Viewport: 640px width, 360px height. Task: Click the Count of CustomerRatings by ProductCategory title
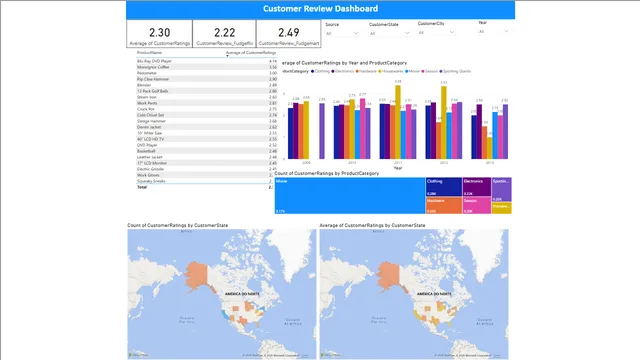tap(327, 173)
